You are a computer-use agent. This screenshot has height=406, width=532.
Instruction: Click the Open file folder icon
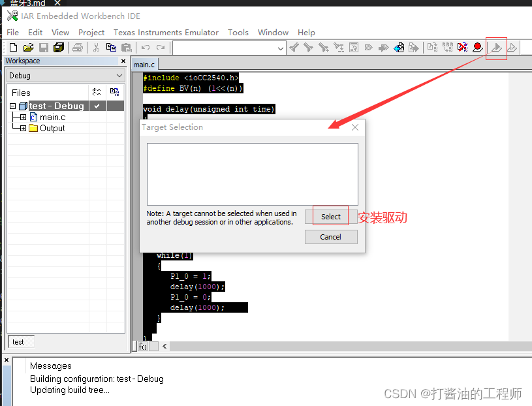click(29, 48)
